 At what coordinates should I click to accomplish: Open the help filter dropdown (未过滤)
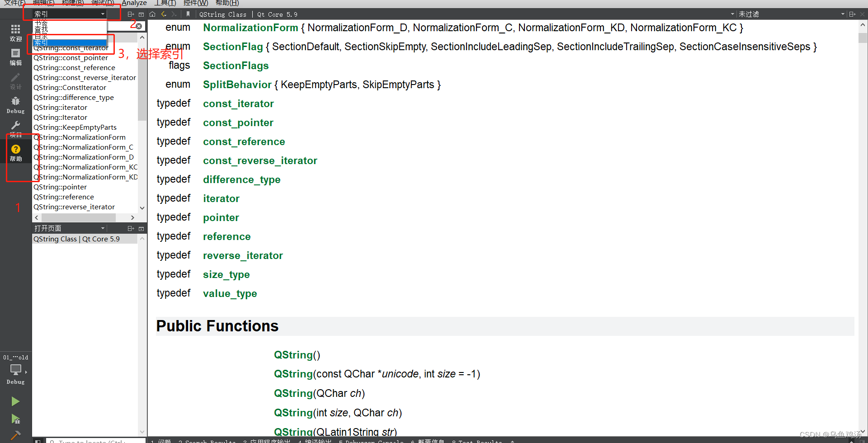pyautogui.click(x=791, y=14)
